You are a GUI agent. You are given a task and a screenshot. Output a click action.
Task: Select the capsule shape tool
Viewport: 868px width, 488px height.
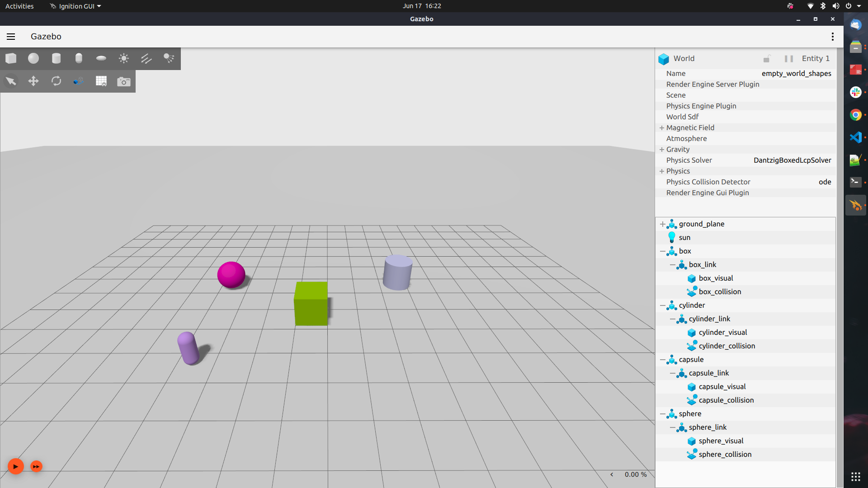[x=79, y=58]
